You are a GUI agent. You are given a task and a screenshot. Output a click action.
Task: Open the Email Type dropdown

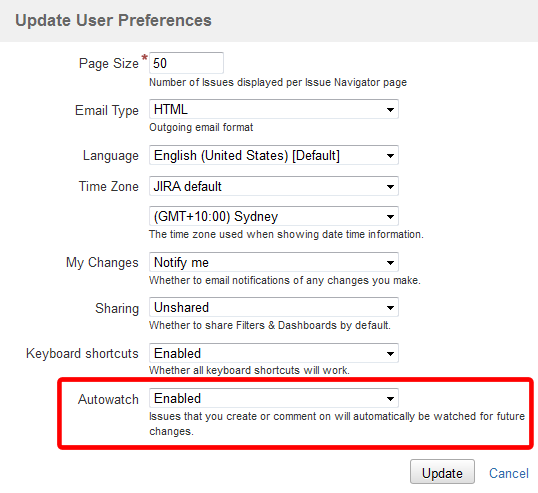click(274, 109)
